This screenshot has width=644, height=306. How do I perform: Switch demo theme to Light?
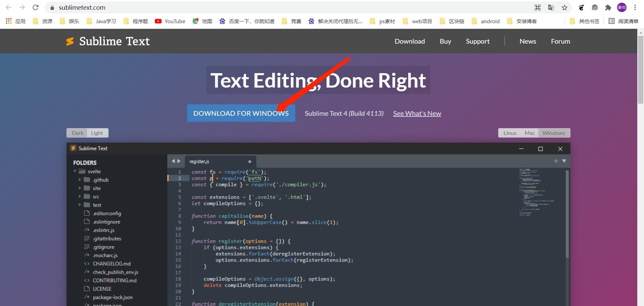coord(97,133)
